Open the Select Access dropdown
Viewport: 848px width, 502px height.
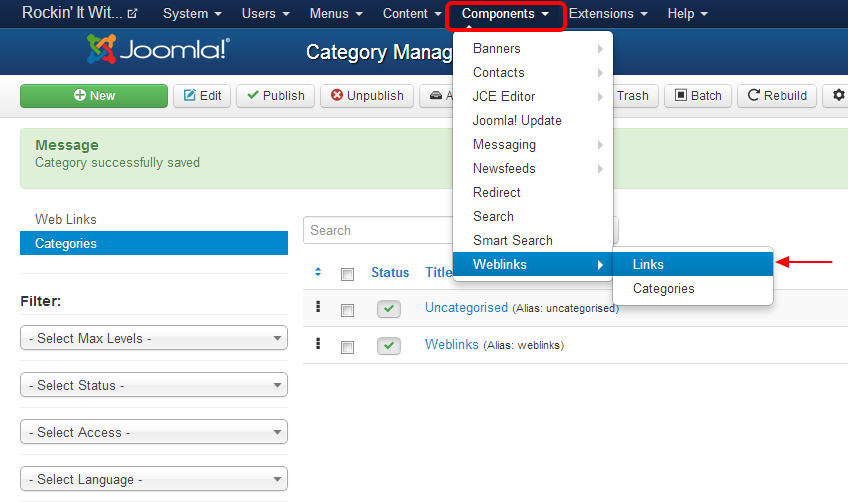[154, 432]
